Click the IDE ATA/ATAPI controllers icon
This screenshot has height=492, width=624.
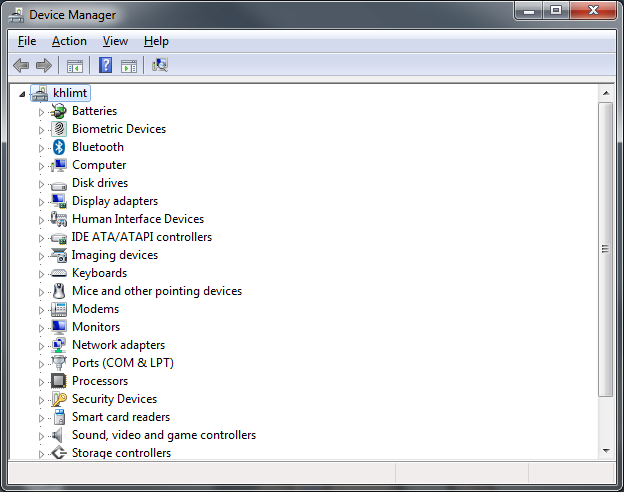coord(59,238)
